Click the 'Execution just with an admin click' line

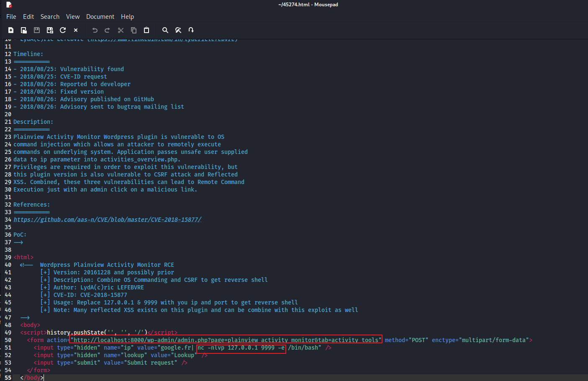click(105, 189)
